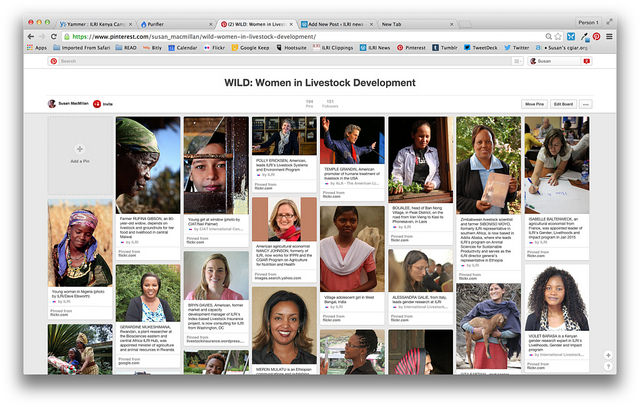Open TweetDeck bookmark
Image resolution: width=640 pixels, height=407 pixels.
tap(481, 48)
